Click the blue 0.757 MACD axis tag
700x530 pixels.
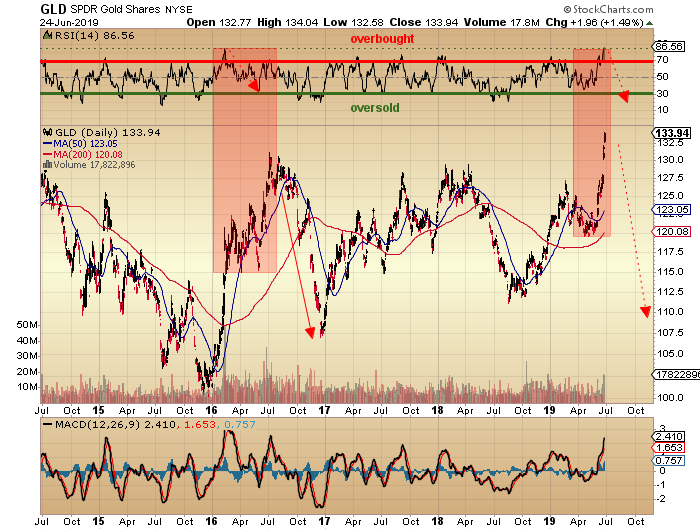[669, 460]
